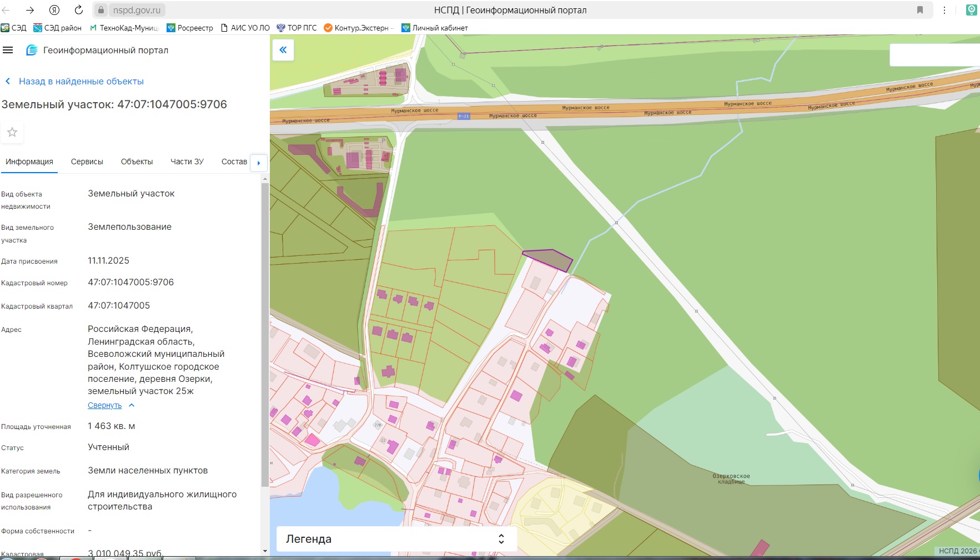The height and width of the screenshot is (560, 980).
Task: Reload the page in the browser
Action: [x=79, y=10]
